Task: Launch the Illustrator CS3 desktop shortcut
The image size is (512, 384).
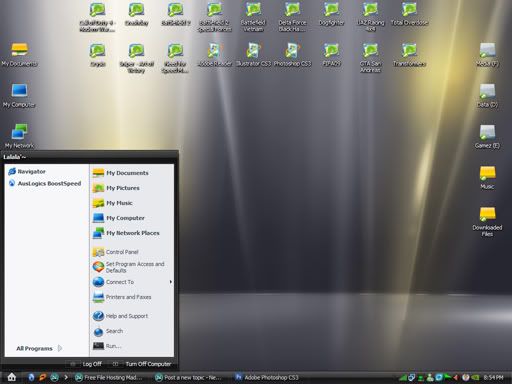Action: (253, 55)
